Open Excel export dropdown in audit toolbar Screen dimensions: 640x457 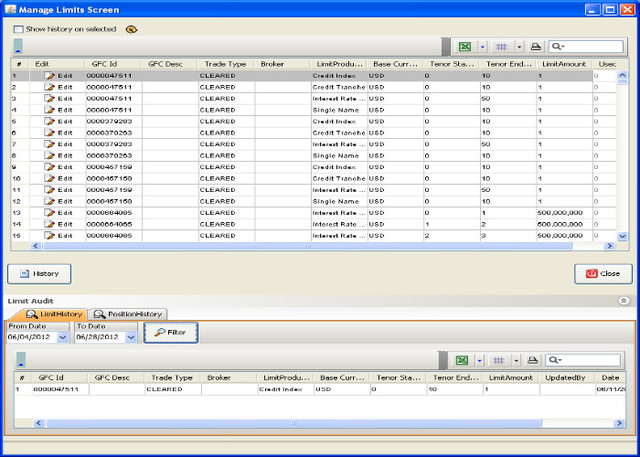pyautogui.click(x=480, y=360)
